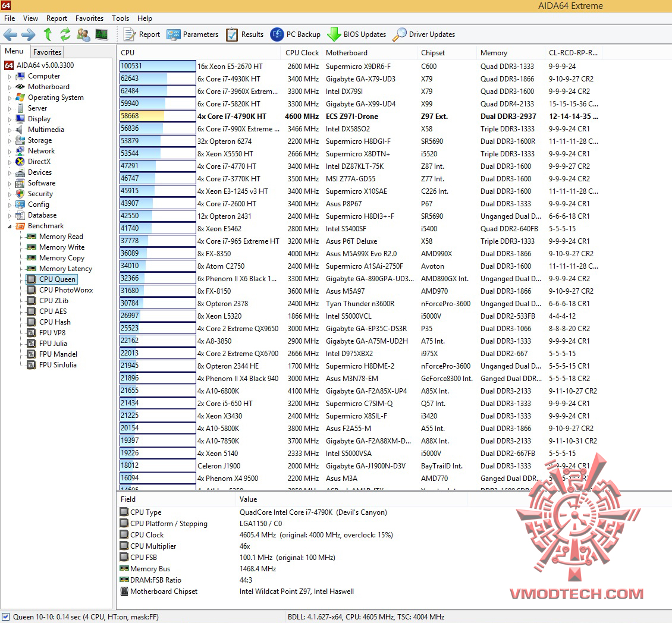672x623 pixels.
Task: Open the user management icon in toolbar
Action: pyautogui.click(x=83, y=34)
